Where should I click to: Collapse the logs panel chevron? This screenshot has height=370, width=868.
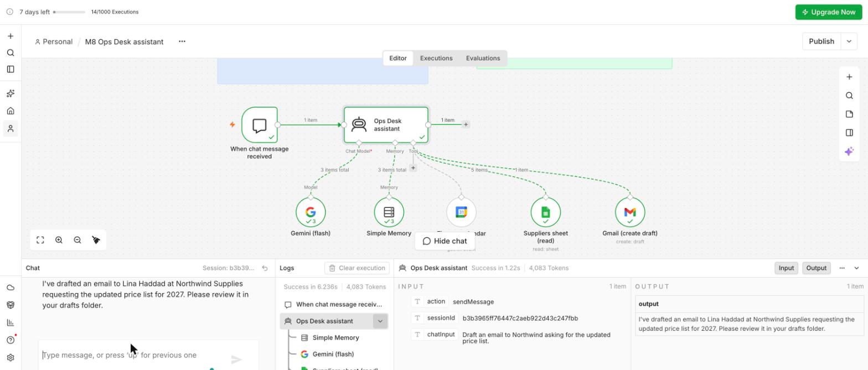pyautogui.click(x=856, y=268)
